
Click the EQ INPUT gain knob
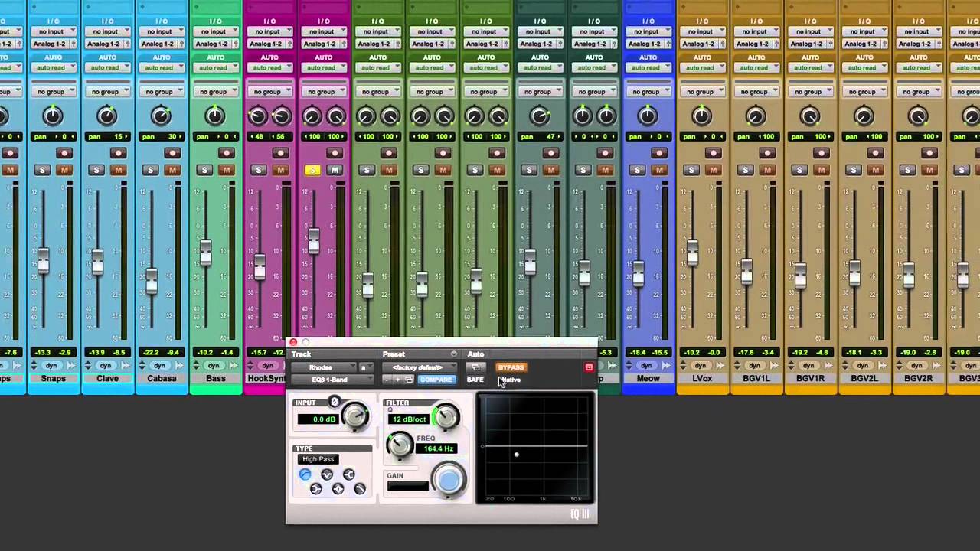(x=354, y=415)
